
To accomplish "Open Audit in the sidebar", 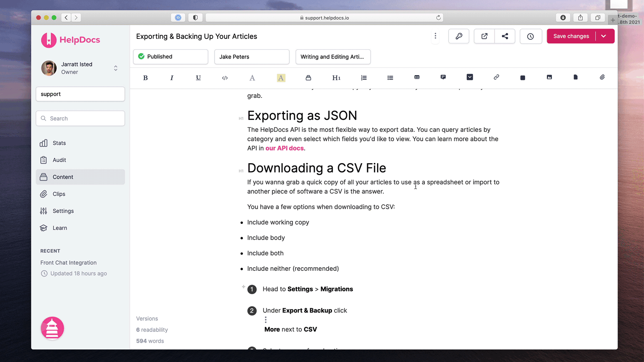I will tap(80, 160).
